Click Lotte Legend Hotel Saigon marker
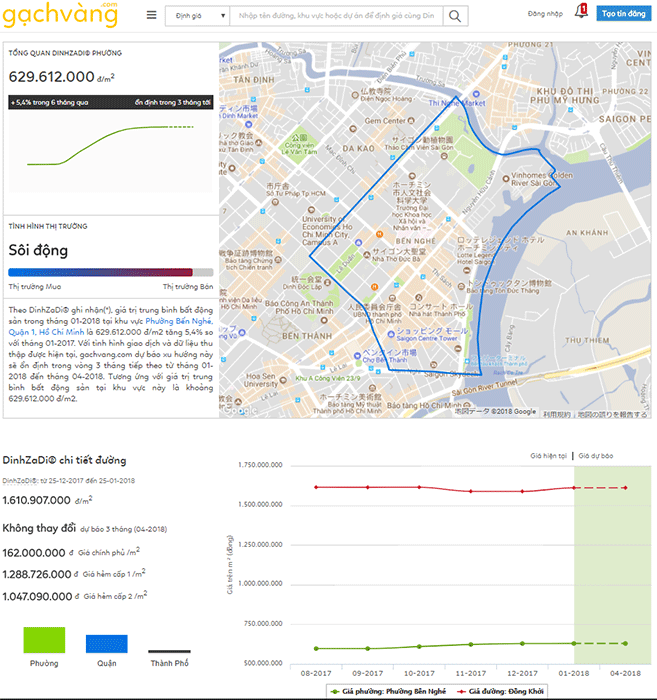 (x=467, y=270)
